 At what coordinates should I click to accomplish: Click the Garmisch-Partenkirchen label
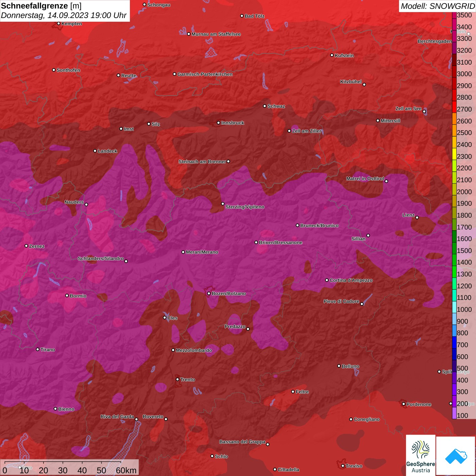(205, 74)
